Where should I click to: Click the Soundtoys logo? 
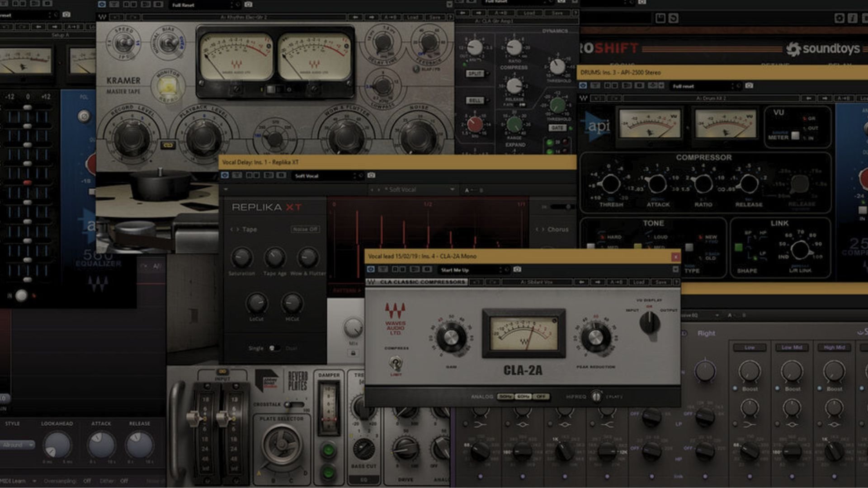tap(823, 48)
